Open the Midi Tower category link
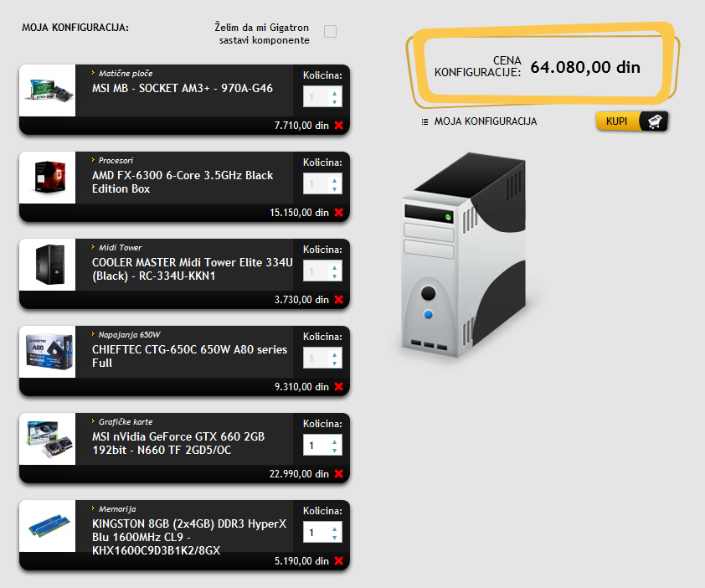The image size is (705, 588). pyautogui.click(x=120, y=248)
